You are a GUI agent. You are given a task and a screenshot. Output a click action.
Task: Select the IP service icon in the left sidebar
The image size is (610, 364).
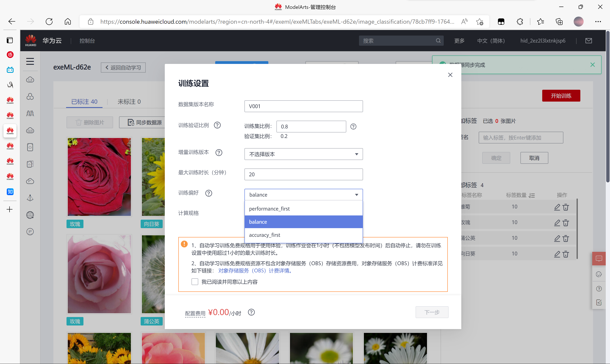click(30, 231)
